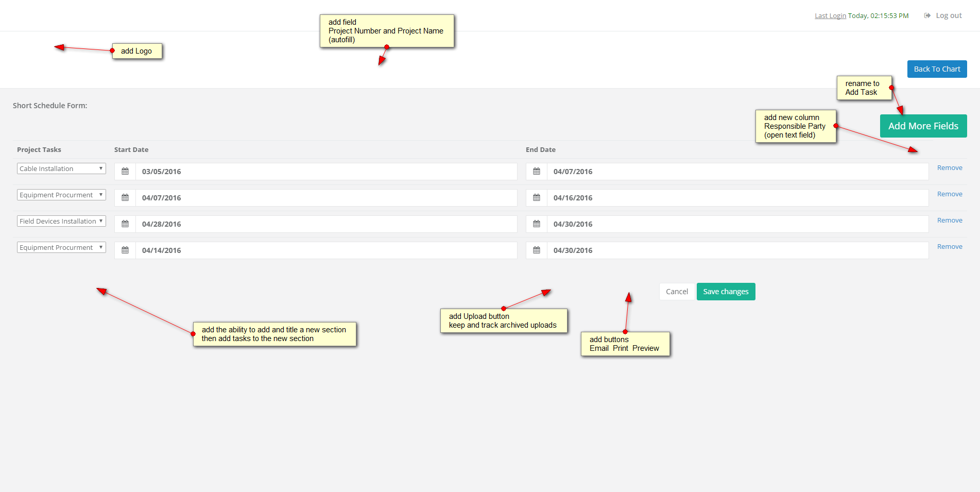Click the Add More Fields button
980x492 pixels.
pos(923,126)
